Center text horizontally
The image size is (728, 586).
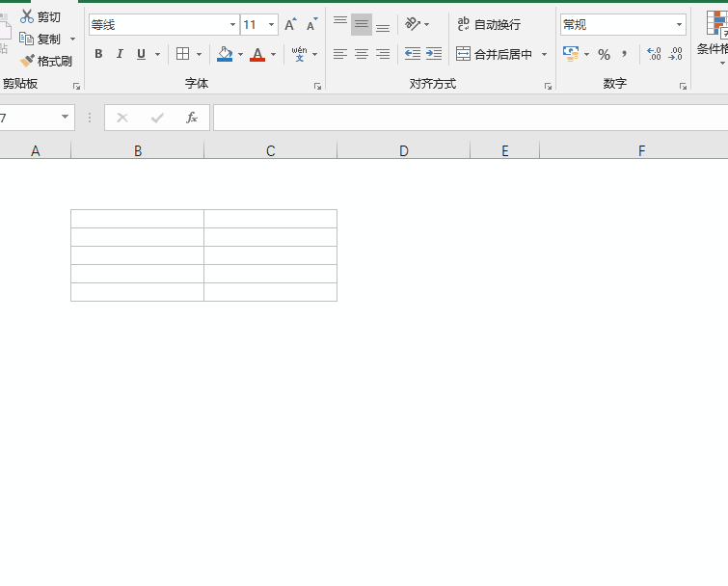click(x=362, y=54)
